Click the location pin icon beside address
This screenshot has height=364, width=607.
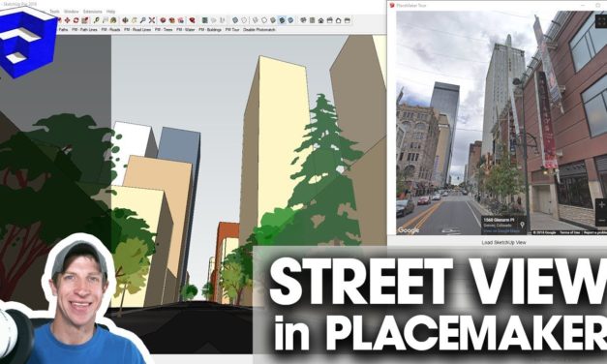coord(522,225)
